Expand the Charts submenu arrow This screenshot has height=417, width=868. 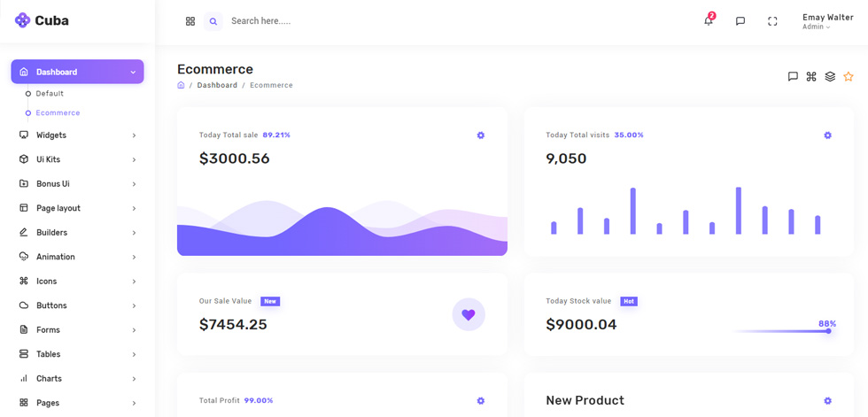[x=134, y=379]
